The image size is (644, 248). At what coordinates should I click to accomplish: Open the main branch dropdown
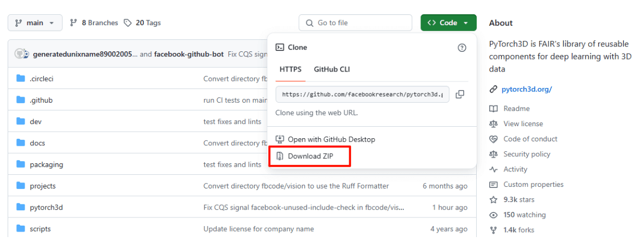[x=35, y=22]
